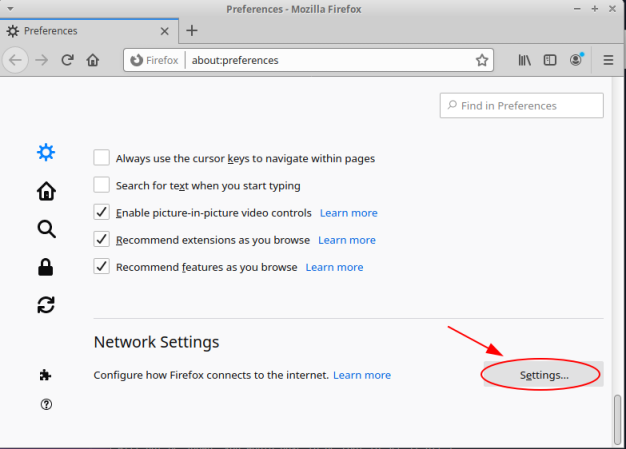Click the Network Settings heading
This screenshot has height=449, width=626.
[x=156, y=342]
